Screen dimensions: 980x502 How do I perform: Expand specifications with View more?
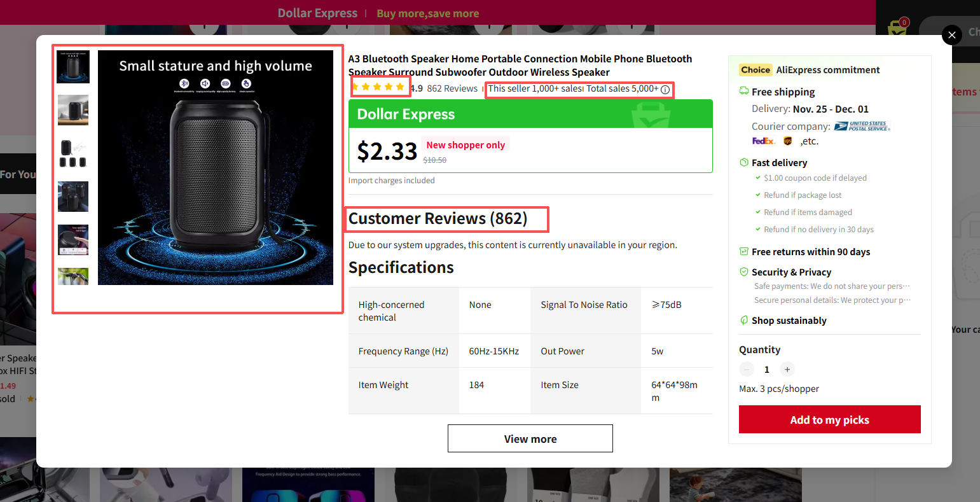point(530,439)
